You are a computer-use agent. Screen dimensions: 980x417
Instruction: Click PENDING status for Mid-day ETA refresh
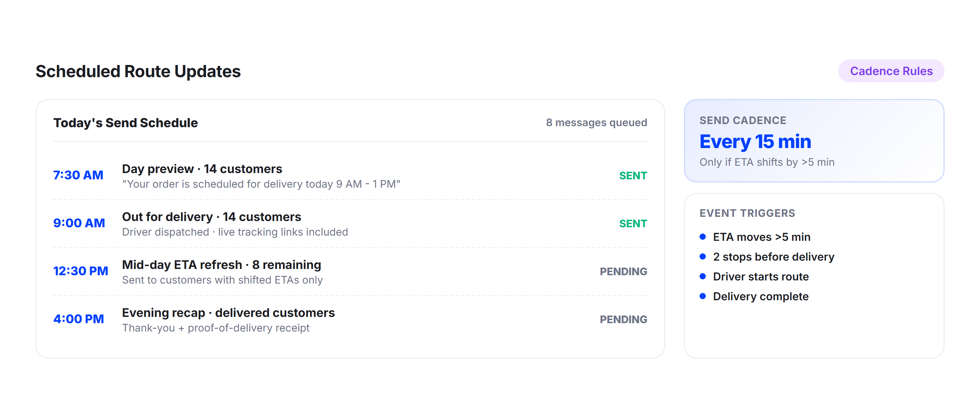point(623,272)
